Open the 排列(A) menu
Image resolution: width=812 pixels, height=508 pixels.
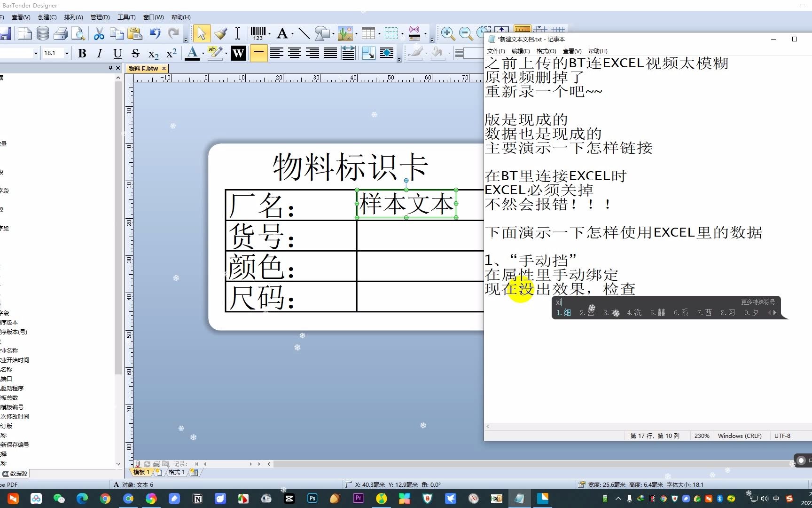[73, 17]
